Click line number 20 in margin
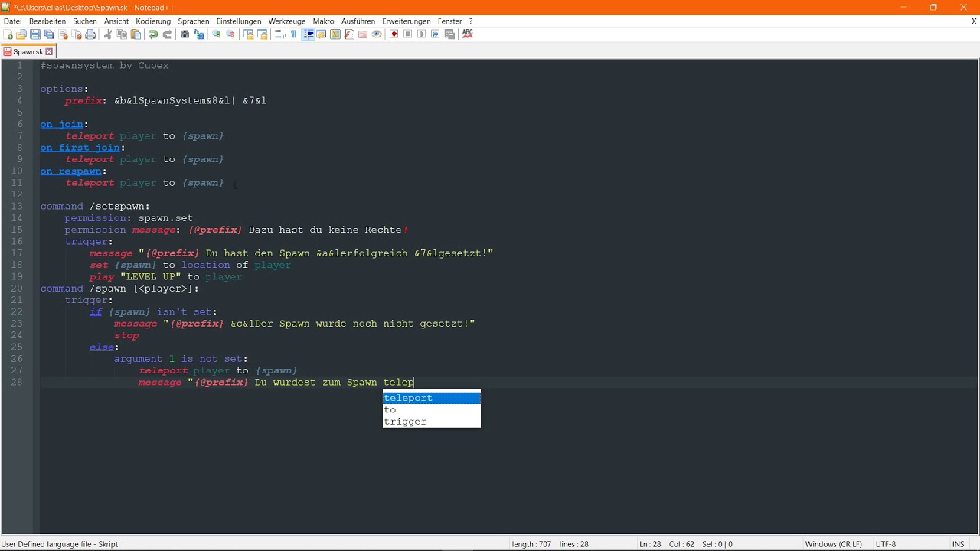This screenshot has height=551, width=980. pos(17,289)
